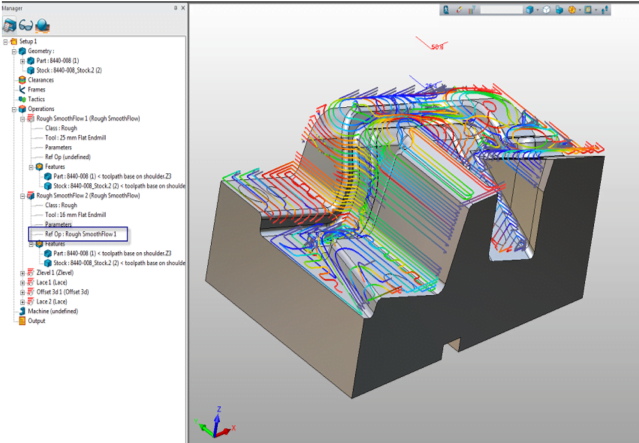Expand the Lace 2 operation node
The width and height of the screenshot is (639, 443).
coord(23,301)
